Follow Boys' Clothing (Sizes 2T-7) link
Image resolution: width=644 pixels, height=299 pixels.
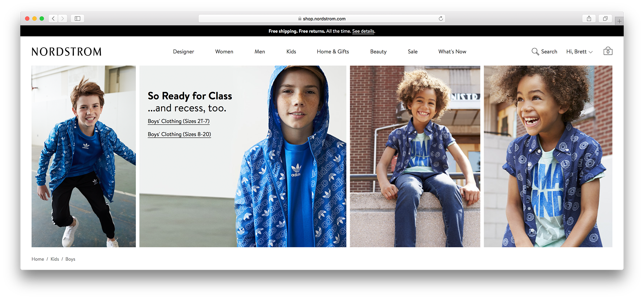(x=178, y=121)
